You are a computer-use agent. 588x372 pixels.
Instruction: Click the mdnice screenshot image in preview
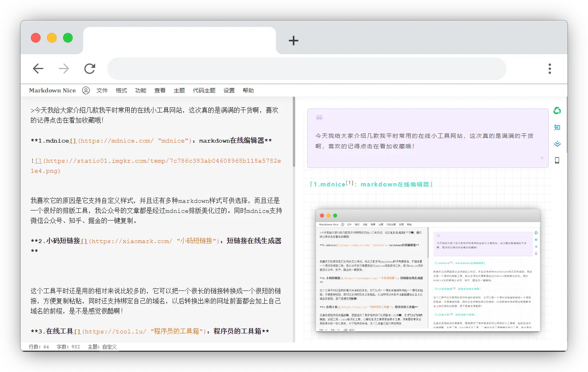(428, 270)
